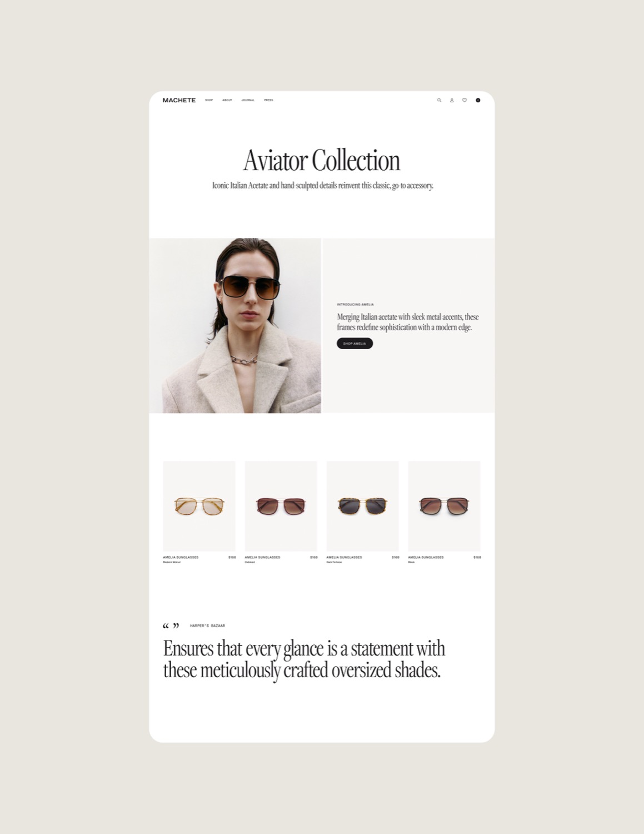Select the Dark Tortoise sunglasses image
This screenshot has width=644, height=834.
click(x=362, y=506)
